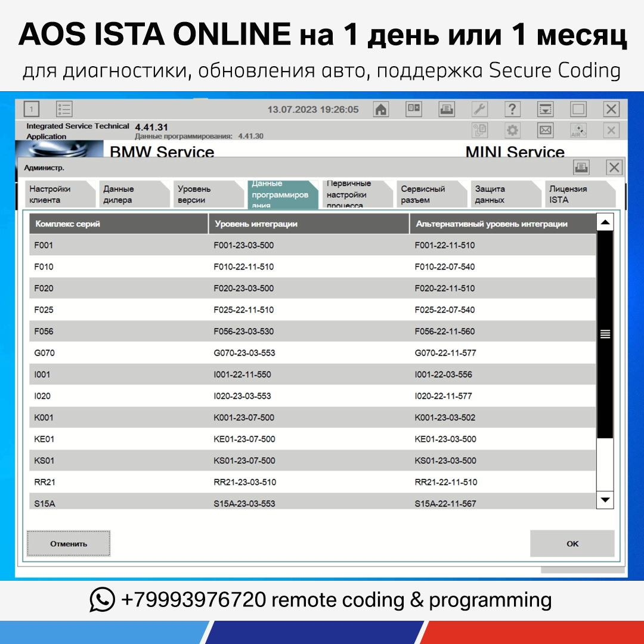Click the AIR icon in second toolbar row

[x=578, y=131]
